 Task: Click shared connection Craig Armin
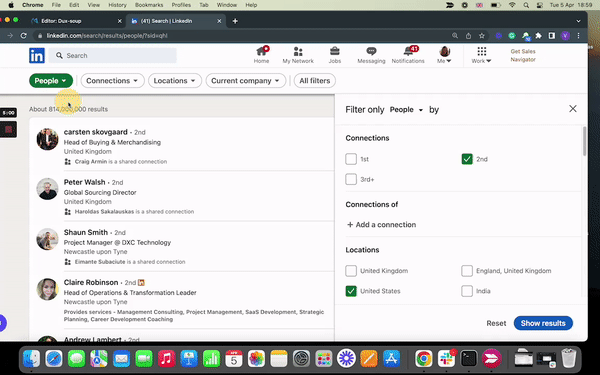click(x=91, y=161)
